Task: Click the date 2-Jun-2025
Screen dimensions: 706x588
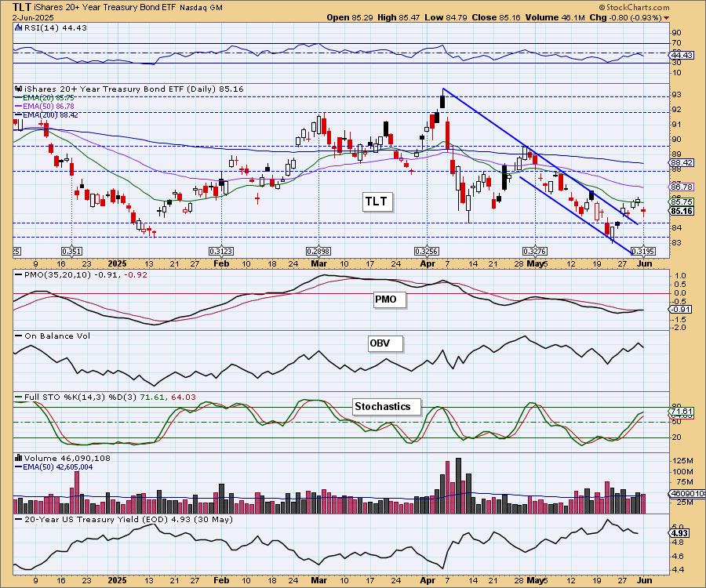Action: pos(33,17)
